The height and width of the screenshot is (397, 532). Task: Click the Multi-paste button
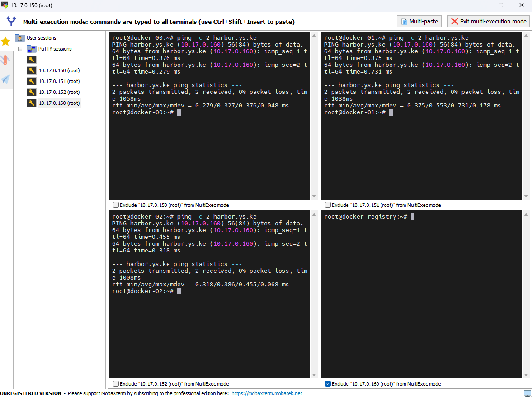(x=419, y=21)
